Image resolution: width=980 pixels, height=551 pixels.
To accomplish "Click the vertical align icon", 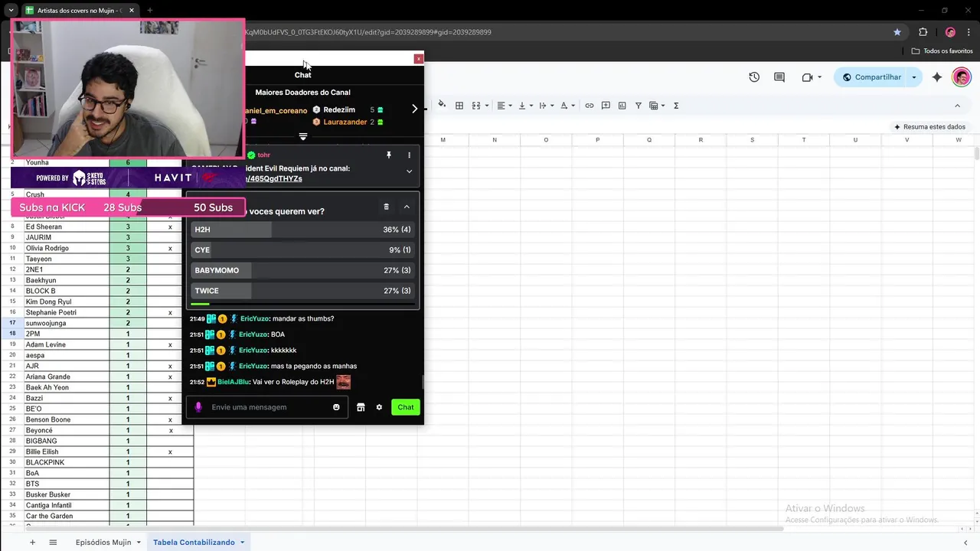I will [522, 106].
